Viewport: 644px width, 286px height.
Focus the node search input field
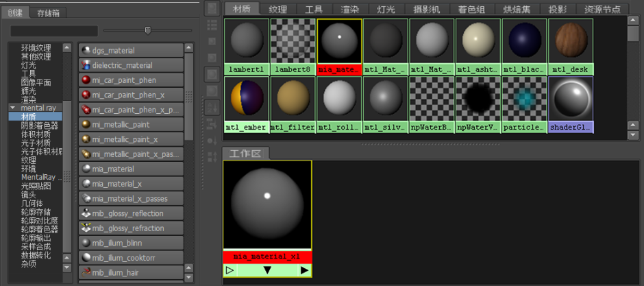coord(54,31)
